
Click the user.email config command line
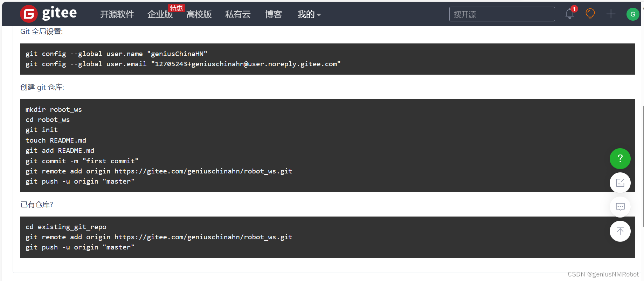coord(183,64)
